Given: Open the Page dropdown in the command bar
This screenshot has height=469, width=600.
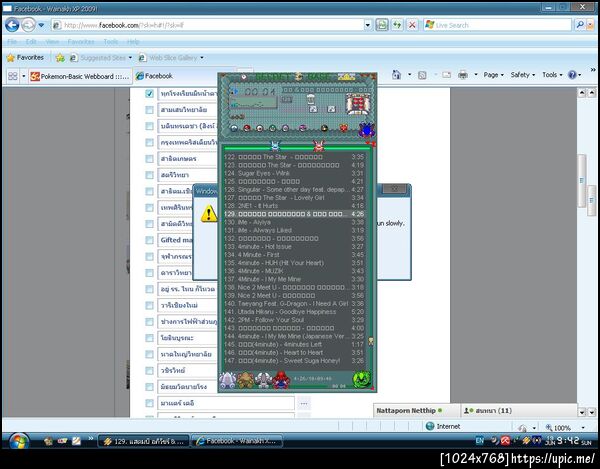Looking at the screenshot, I should [x=494, y=75].
